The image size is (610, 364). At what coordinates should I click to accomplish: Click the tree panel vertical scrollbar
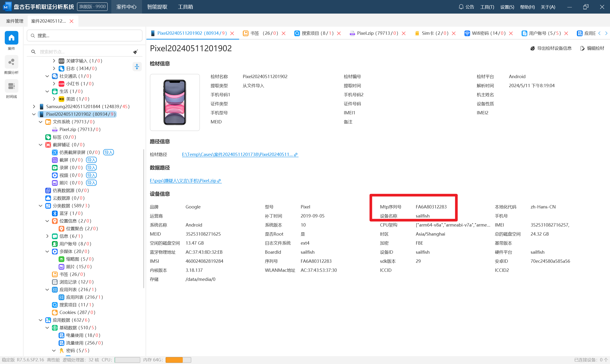[x=143, y=218]
